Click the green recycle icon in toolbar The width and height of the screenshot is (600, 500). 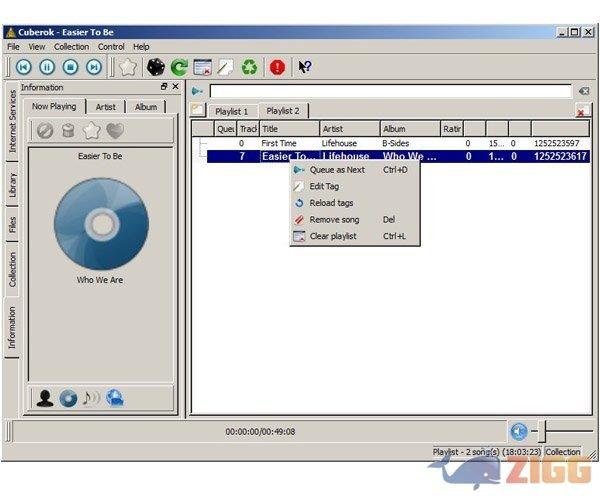(x=249, y=67)
